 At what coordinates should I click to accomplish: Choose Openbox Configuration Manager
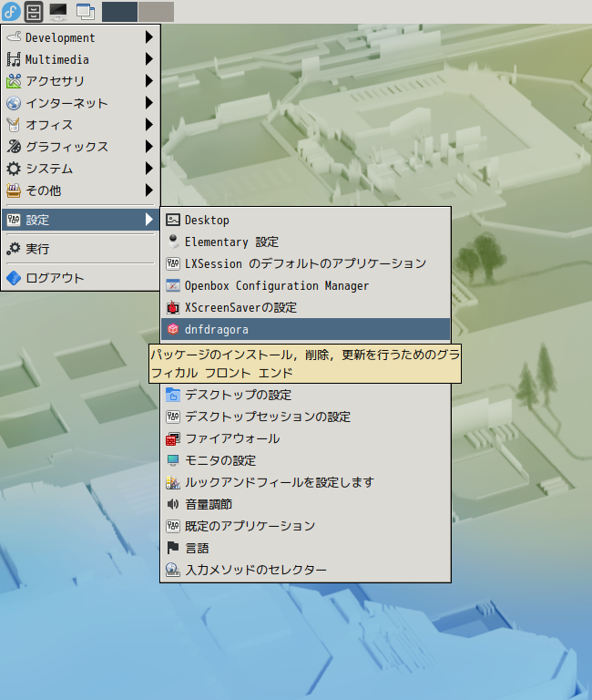pos(306,285)
